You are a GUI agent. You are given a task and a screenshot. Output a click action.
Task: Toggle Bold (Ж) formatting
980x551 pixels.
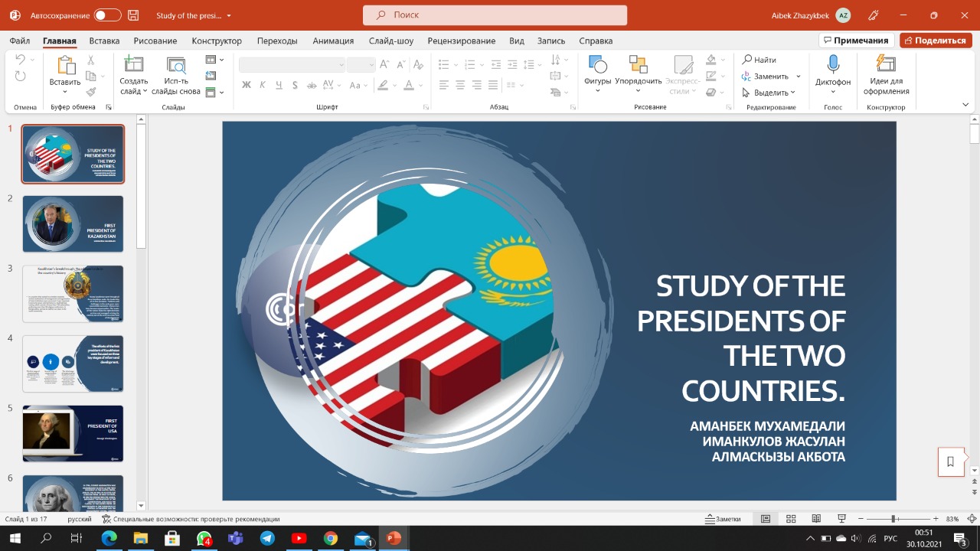(x=247, y=85)
